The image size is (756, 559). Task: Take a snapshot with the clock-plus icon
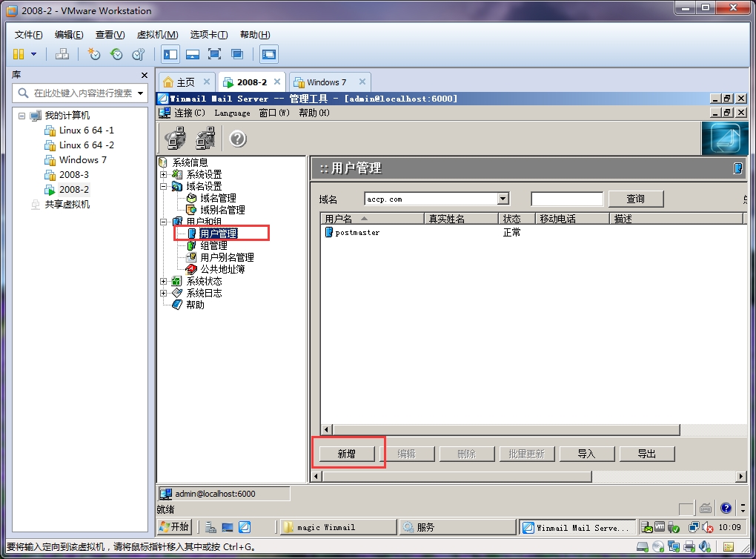(x=93, y=54)
